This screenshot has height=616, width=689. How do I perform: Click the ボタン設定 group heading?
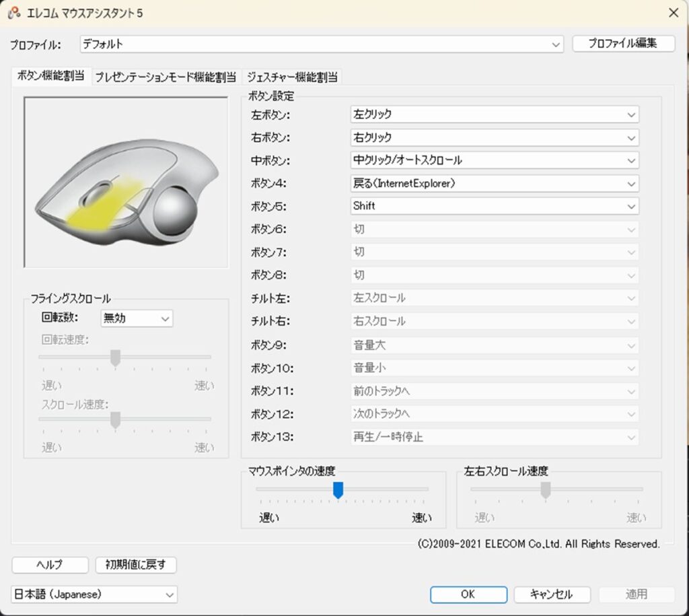point(271,96)
